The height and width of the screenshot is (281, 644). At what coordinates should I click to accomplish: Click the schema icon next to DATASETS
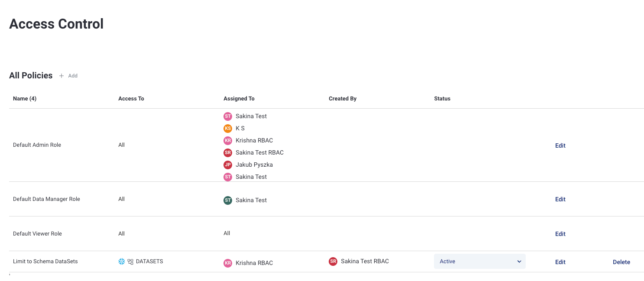click(x=130, y=262)
